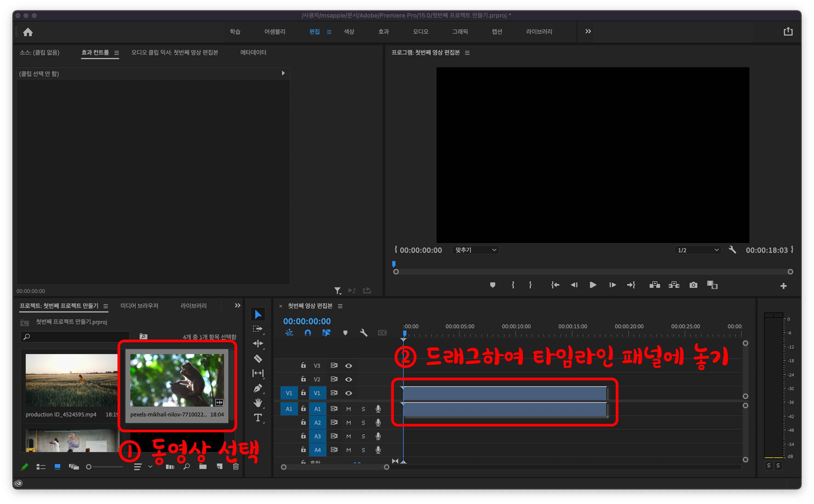Screen dimensions: 814x504
Task: Select the Hand tool
Action: coord(257,403)
